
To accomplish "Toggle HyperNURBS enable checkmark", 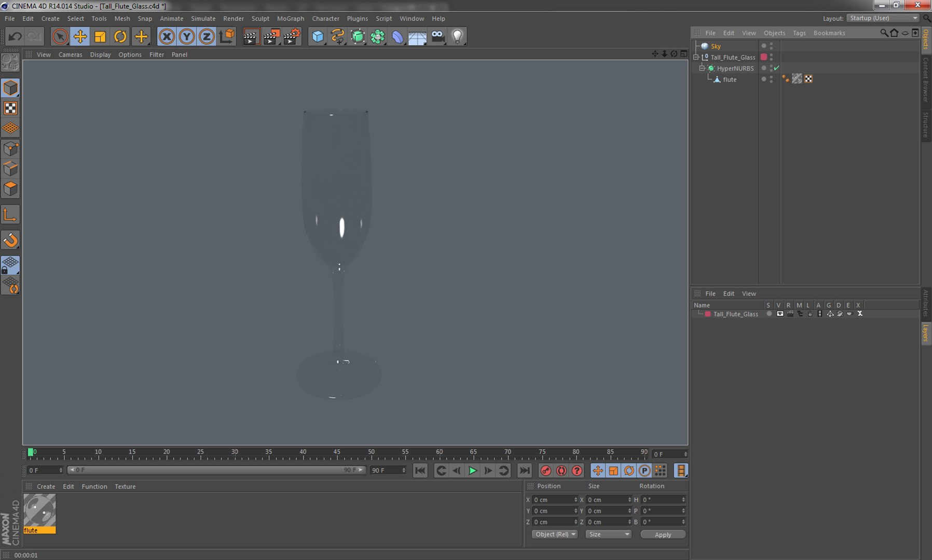I will pos(776,68).
